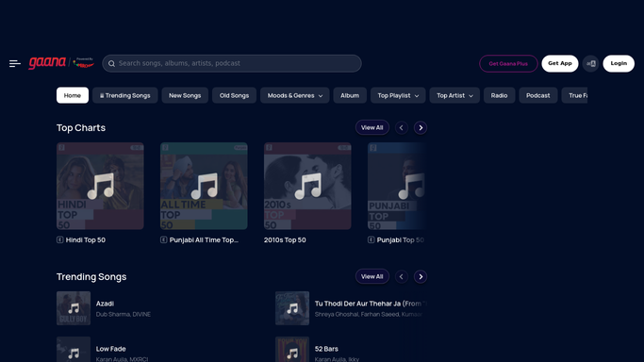Open the Tu Thodi Der Aur Thehar Ja title
The width and height of the screenshot is (644, 362).
(x=371, y=304)
